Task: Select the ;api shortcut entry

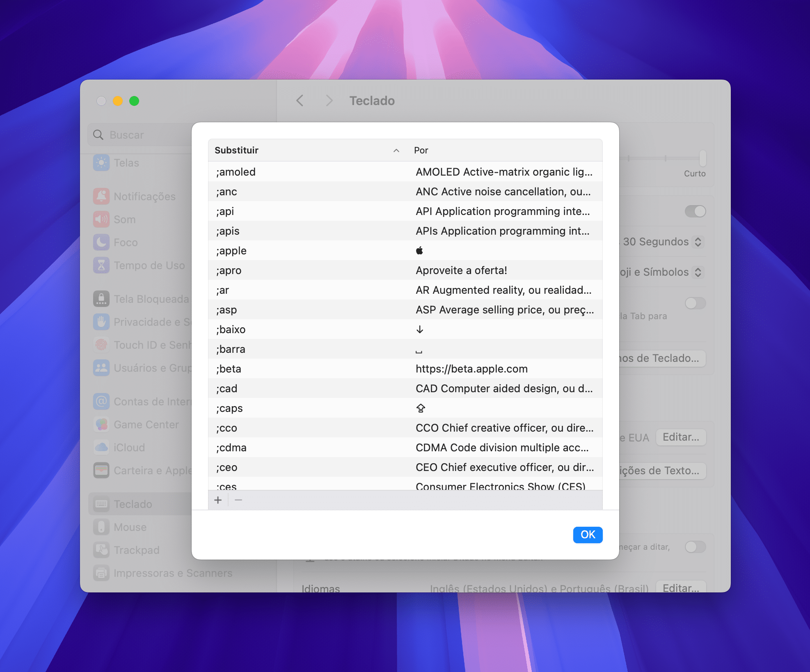Action: [225, 211]
